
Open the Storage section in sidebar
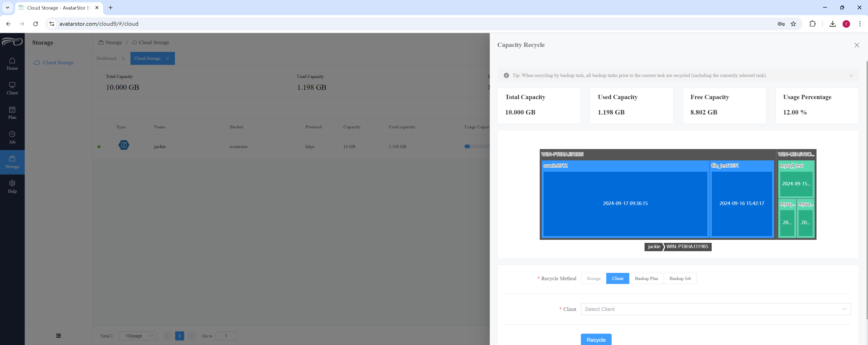12,162
